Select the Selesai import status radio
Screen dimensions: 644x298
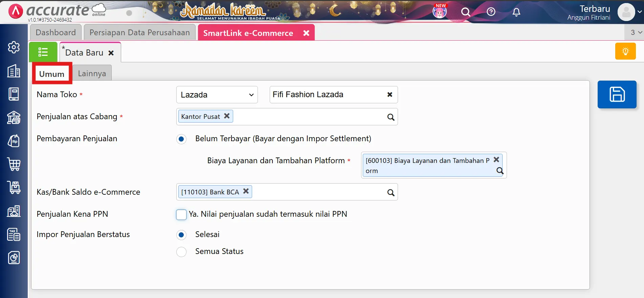[181, 235]
